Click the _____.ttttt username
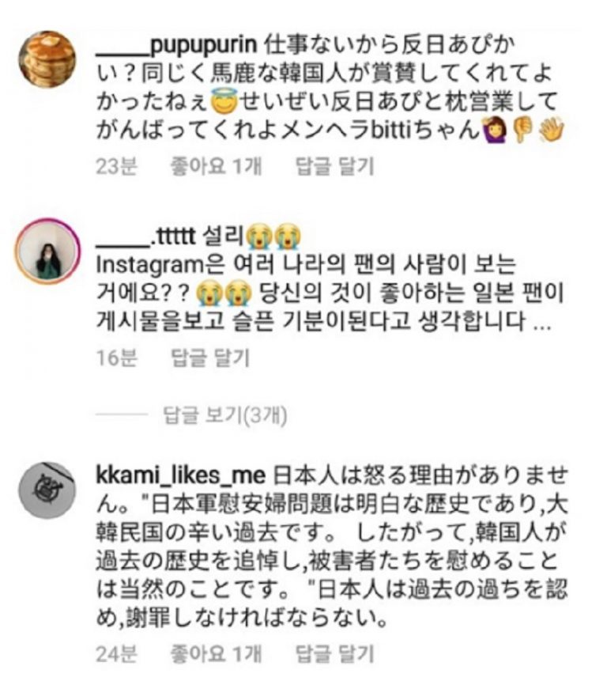Viewport: 607px width, 700px height. tap(146, 236)
